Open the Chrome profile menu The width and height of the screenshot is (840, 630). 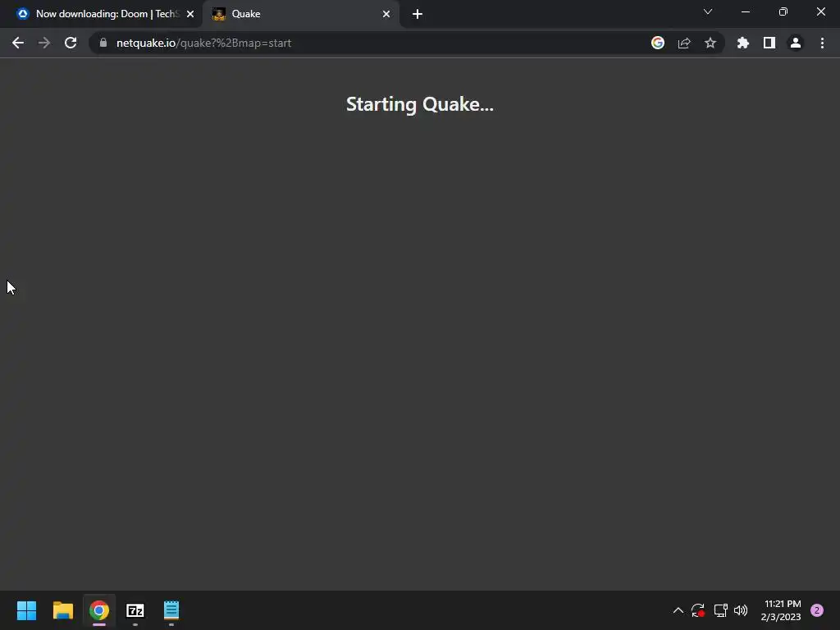pos(796,43)
